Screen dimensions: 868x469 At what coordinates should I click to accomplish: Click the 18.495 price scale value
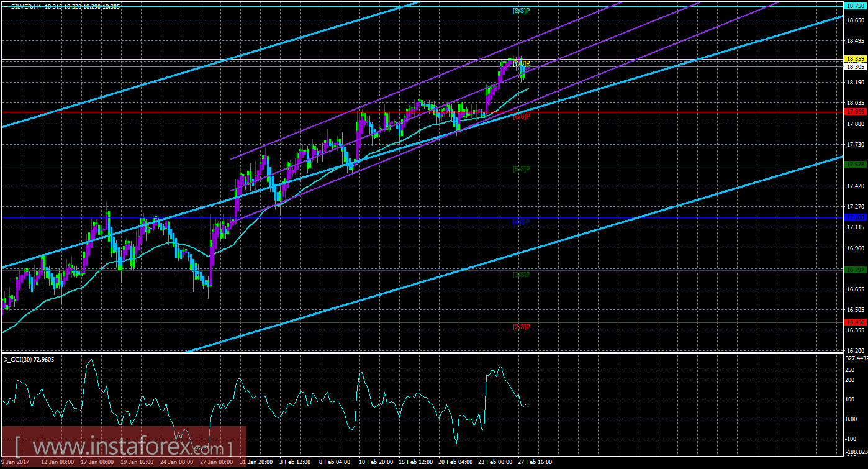[855, 40]
